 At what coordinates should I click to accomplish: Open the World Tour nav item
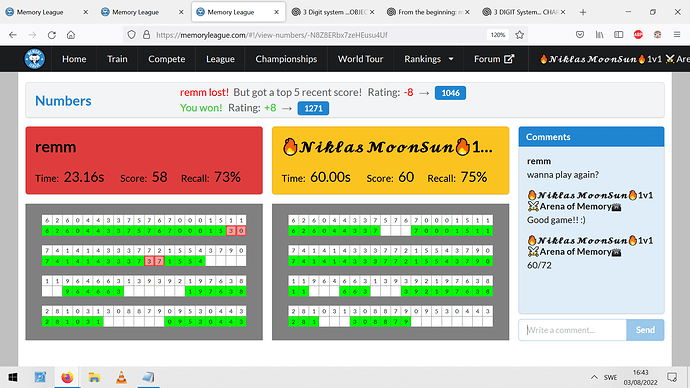coord(360,59)
